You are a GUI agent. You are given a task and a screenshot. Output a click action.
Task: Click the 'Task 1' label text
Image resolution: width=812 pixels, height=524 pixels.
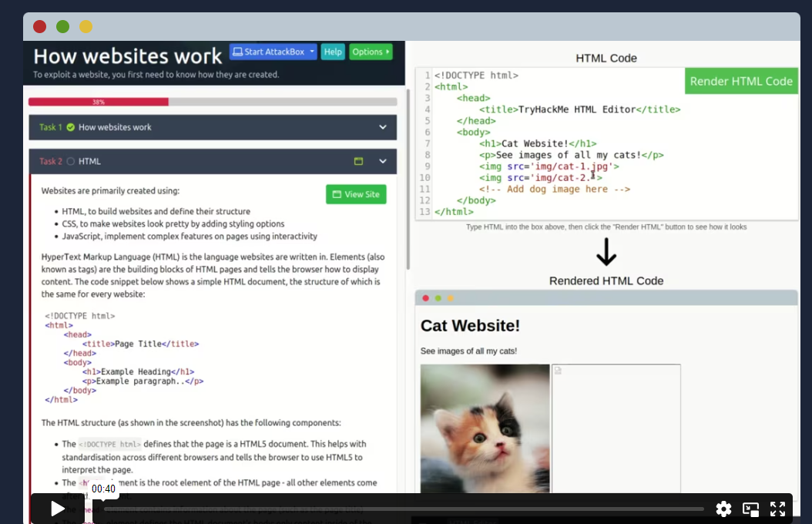pyautogui.click(x=51, y=127)
